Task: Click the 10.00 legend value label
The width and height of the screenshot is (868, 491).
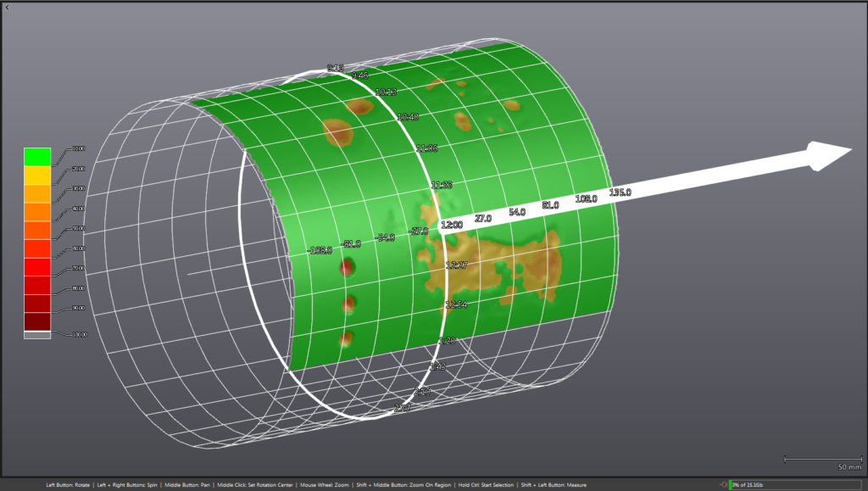Action: pos(78,148)
